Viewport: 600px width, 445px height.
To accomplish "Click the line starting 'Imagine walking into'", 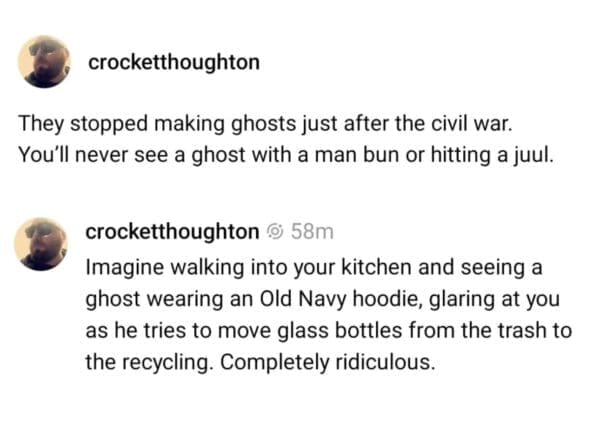I will tap(314, 267).
